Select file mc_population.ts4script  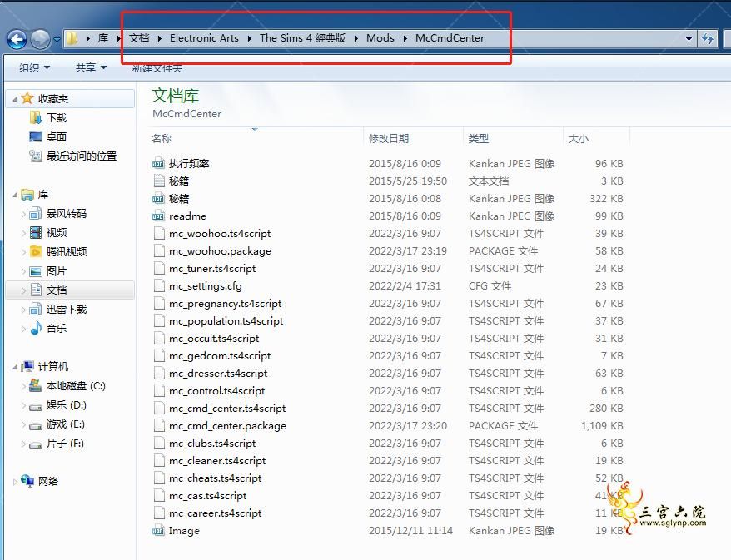tap(226, 321)
